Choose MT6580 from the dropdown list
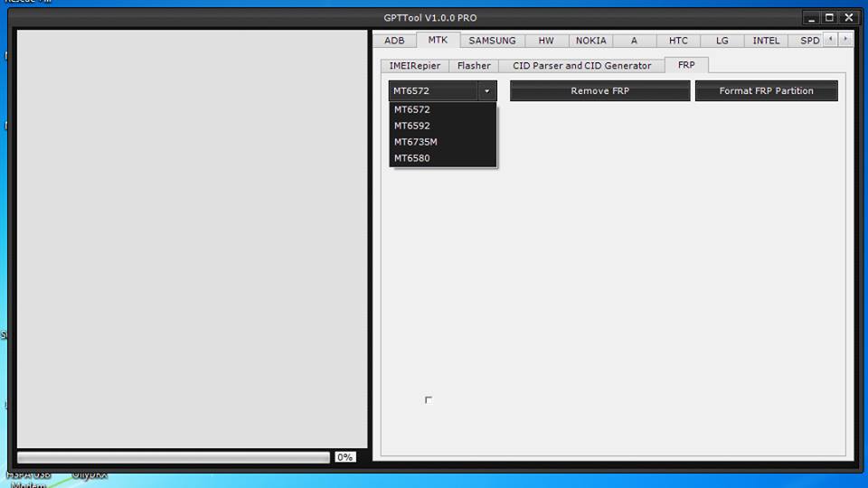The image size is (868, 488). [442, 157]
